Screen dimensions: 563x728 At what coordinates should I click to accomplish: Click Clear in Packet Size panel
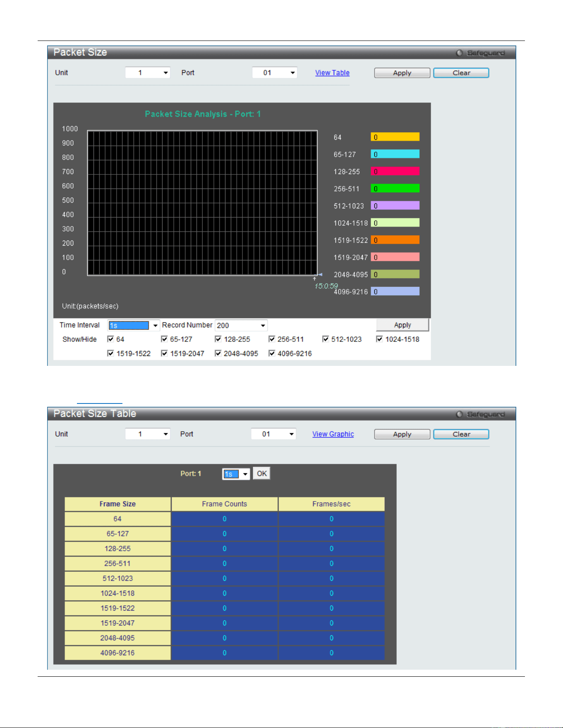(461, 73)
